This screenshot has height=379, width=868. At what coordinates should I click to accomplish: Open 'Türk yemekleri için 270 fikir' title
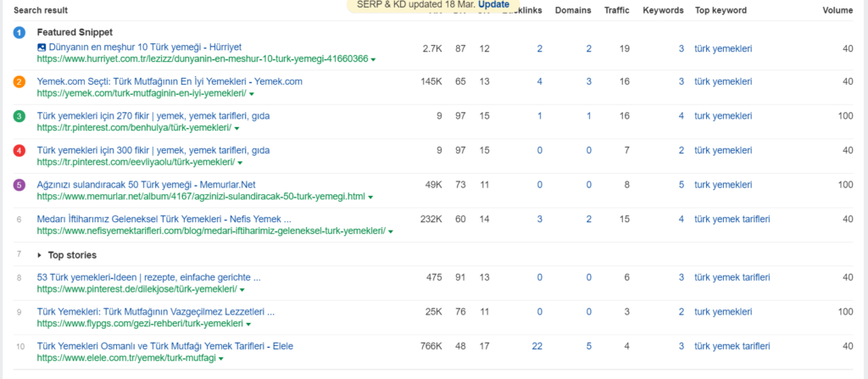tap(153, 116)
